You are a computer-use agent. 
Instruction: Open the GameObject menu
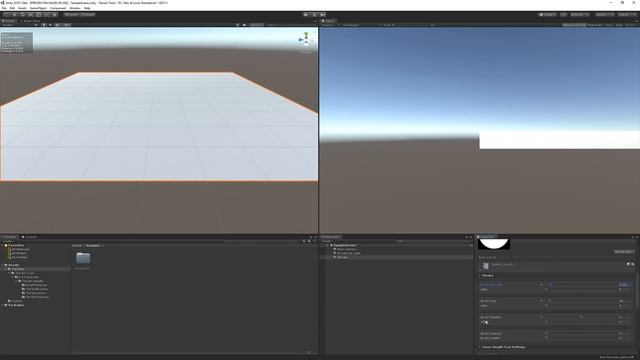[38, 8]
